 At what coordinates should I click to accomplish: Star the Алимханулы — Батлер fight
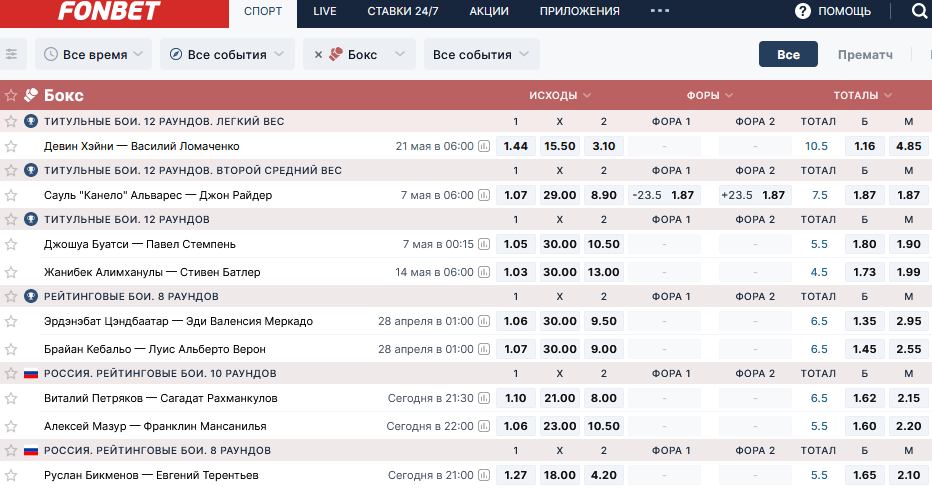[x=11, y=272]
